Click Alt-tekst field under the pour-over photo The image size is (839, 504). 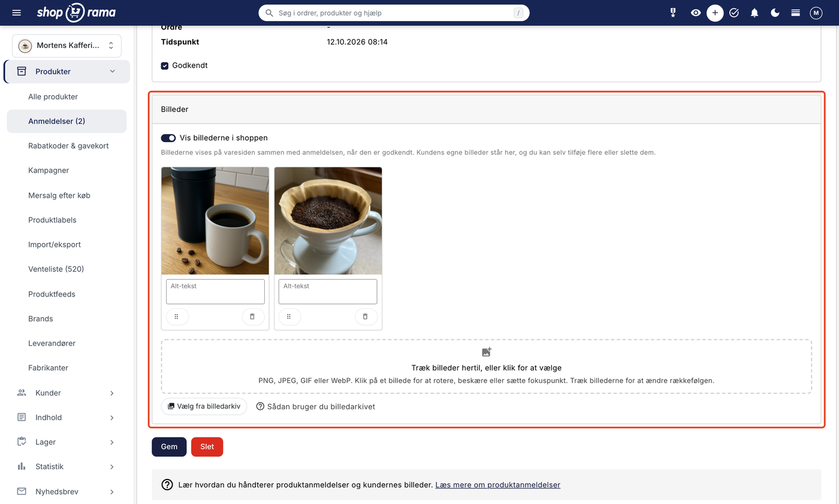pos(328,291)
